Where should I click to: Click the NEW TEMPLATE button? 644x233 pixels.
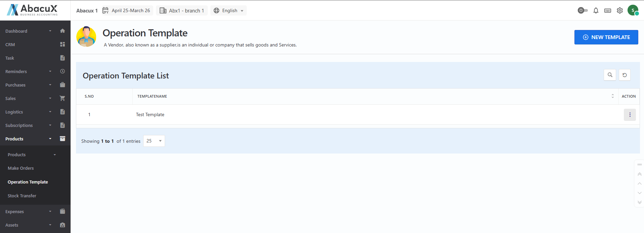pos(606,37)
